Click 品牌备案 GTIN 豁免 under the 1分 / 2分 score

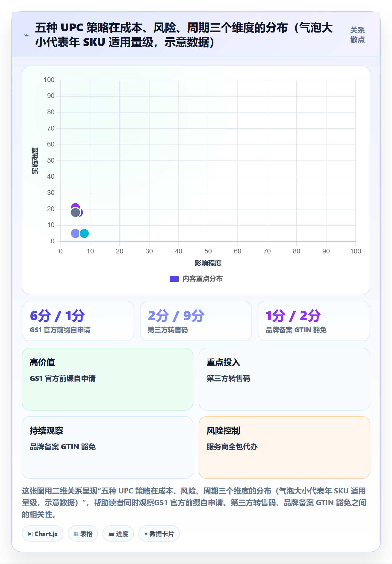click(296, 330)
